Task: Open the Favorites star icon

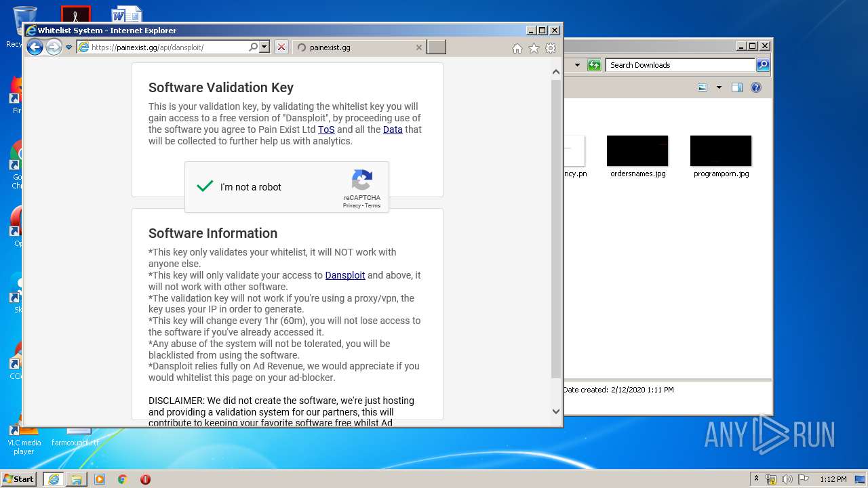Action: (534, 48)
